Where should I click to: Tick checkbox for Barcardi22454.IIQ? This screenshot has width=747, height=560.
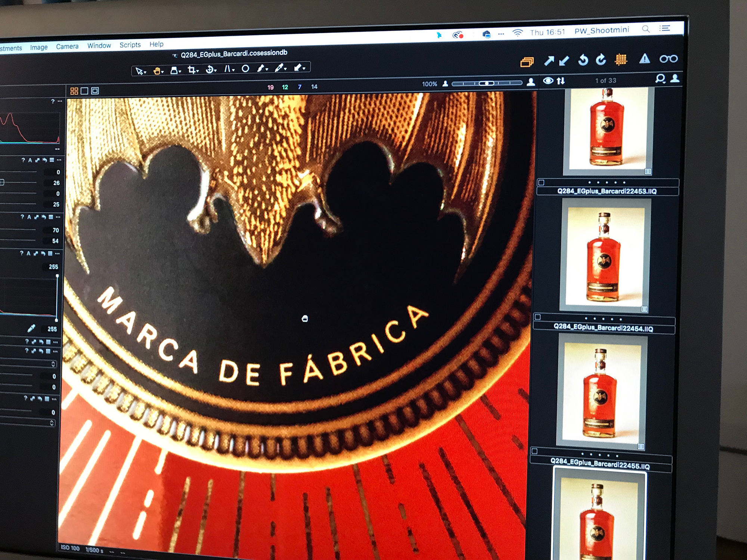(537, 317)
